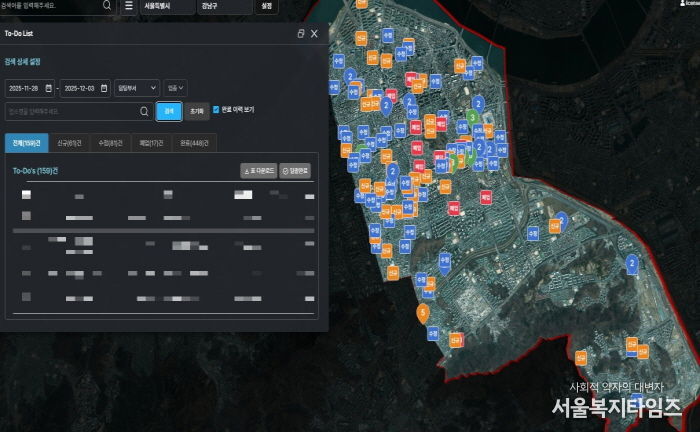Click the orange cluster marker labeled 5
The width and height of the screenshot is (700, 432).
[423, 313]
